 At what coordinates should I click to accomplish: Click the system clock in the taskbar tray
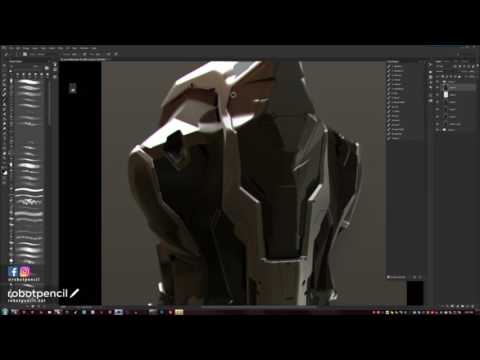(x=469, y=312)
